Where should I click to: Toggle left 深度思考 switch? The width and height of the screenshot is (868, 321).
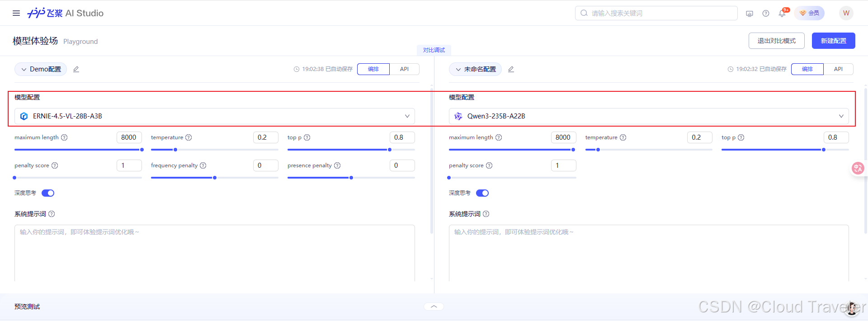tap(48, 193)
